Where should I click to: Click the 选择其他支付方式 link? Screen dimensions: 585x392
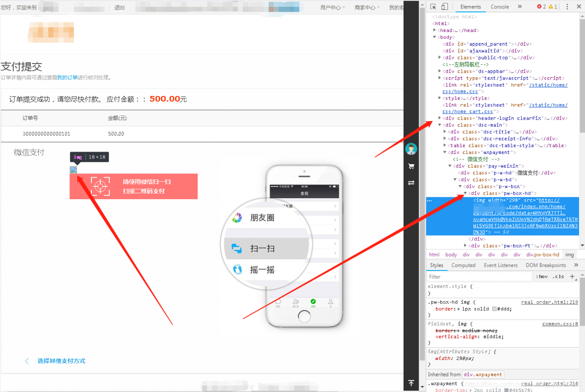(x=61, y=361)
